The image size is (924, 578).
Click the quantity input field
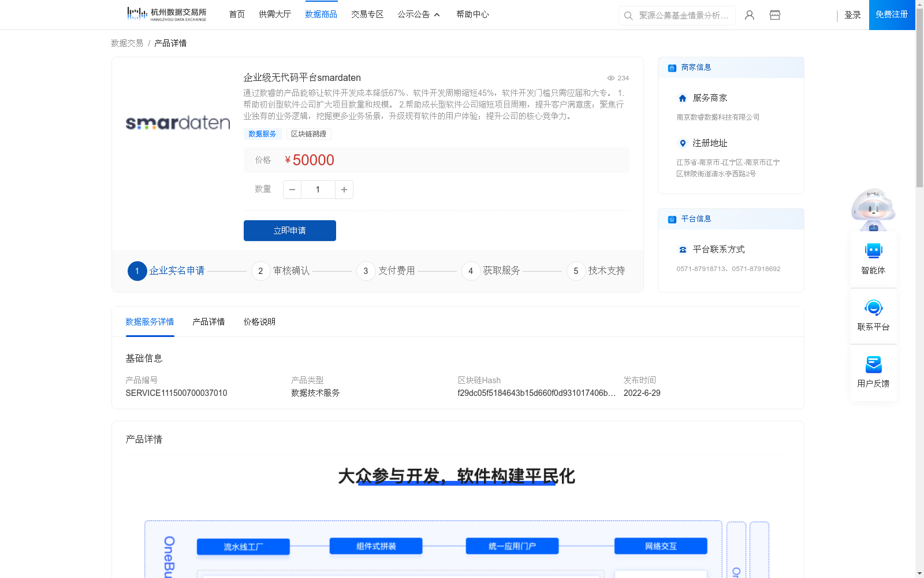tap(318, 190)
